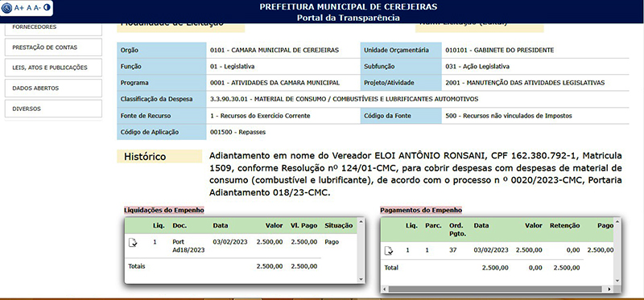This screenshot has width=644, height=300.
Task: Increase font size with A+ button
Action: pos(19,7)
